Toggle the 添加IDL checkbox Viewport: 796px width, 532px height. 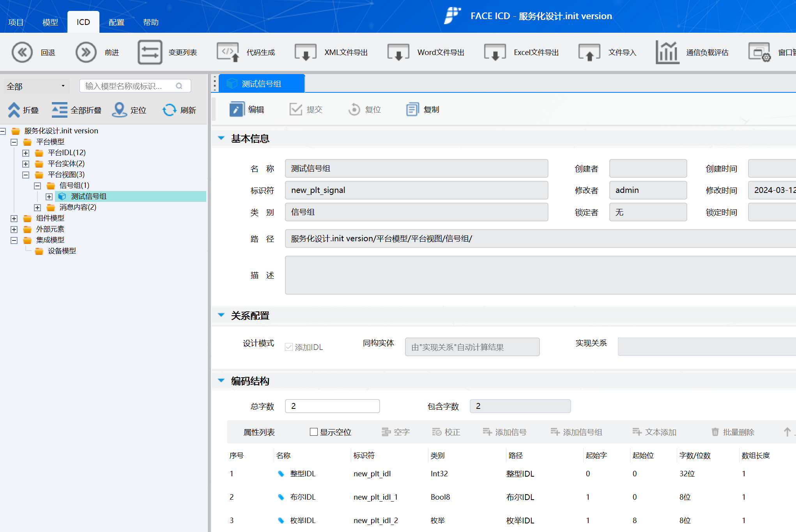tap(289, 347)
